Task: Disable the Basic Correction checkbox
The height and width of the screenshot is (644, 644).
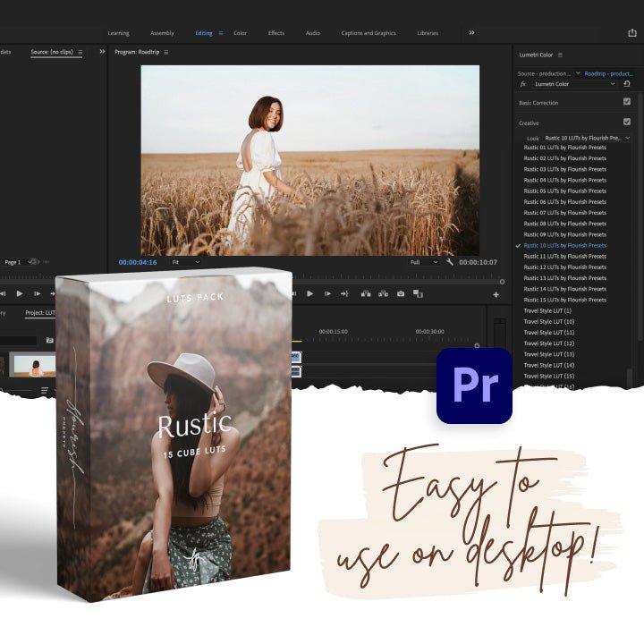Action: coord(626,102)
